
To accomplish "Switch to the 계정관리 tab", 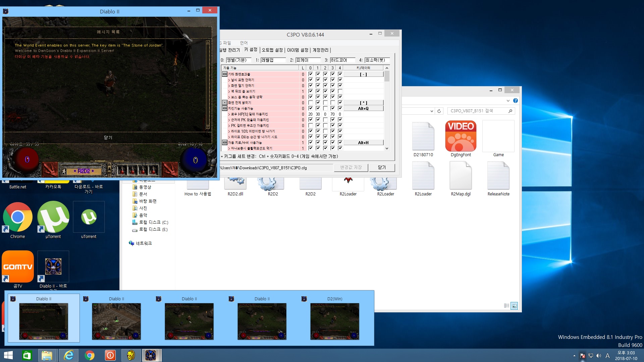I will (x=320, y=50).
